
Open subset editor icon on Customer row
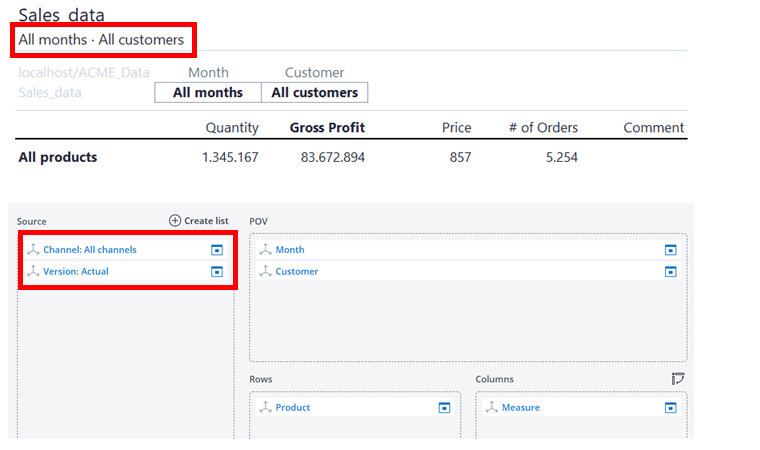tap(670, 272)
